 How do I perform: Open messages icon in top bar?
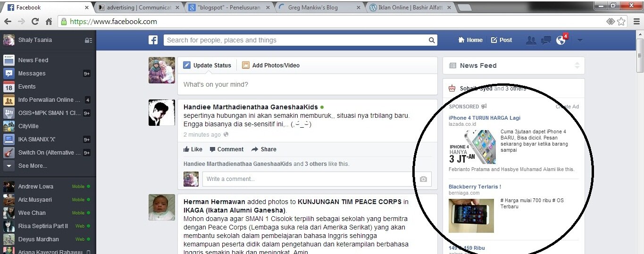[546, 40]
